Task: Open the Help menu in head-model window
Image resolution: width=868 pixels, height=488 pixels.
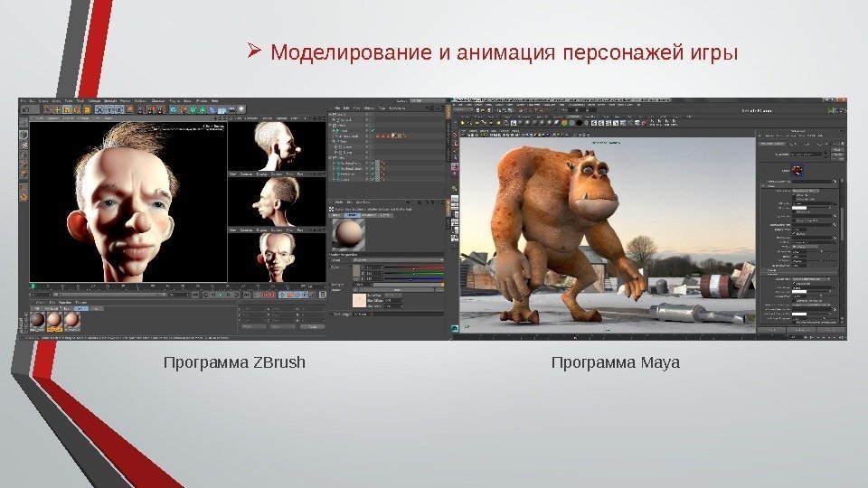Action: pyautogui.click(x=215, y=100)
